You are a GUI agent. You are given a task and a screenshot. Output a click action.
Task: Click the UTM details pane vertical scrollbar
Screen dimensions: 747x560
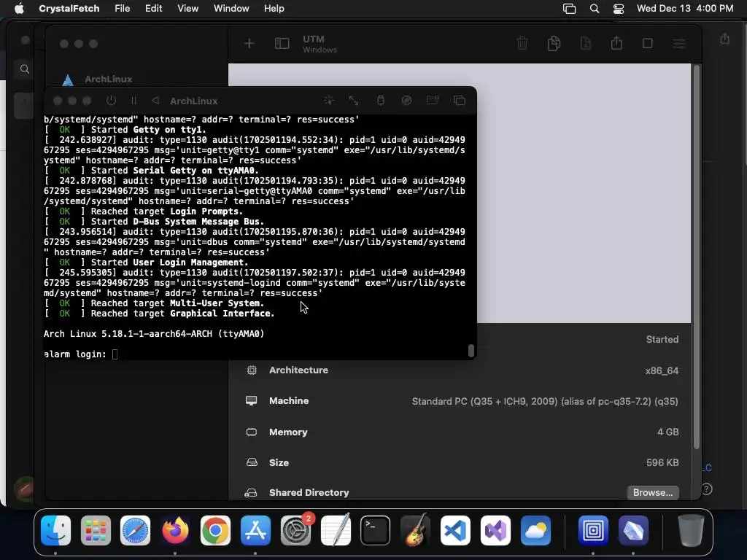pyautogui.click(x=697, y=257)
